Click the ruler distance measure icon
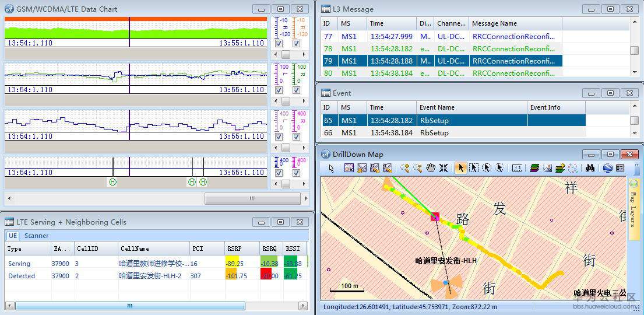The image size is (644, 315). point(517,168)
